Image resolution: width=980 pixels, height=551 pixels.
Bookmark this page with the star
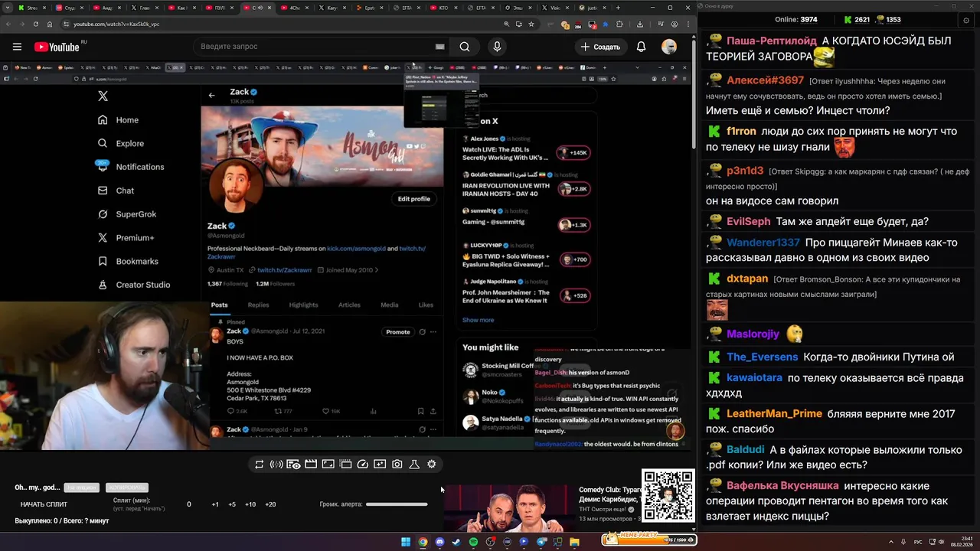(x=531, y=24)
